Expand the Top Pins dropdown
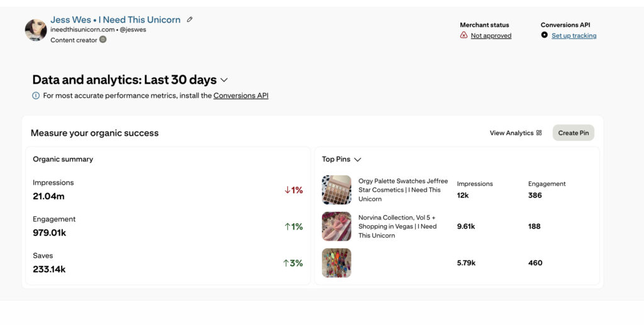 point(357,160)
